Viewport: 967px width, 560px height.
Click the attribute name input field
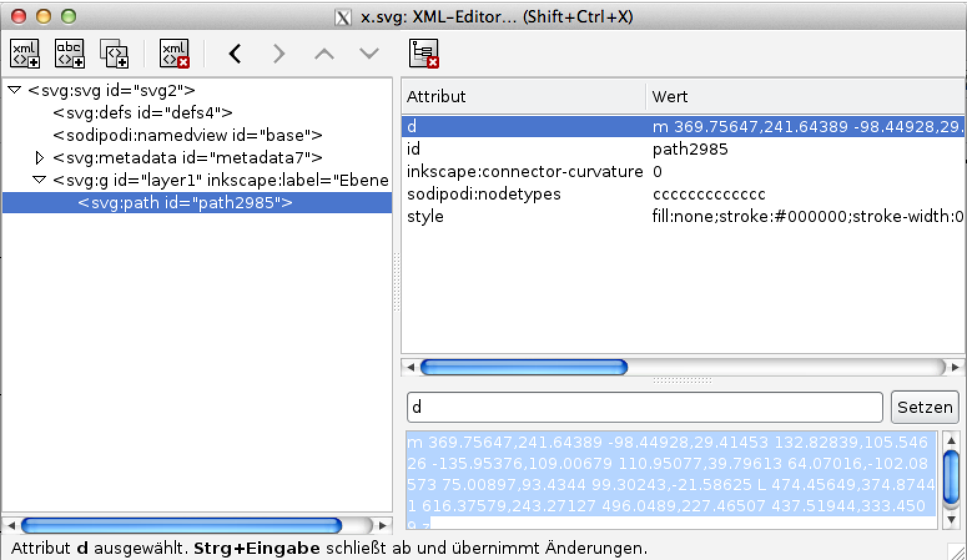pos(644,407)
